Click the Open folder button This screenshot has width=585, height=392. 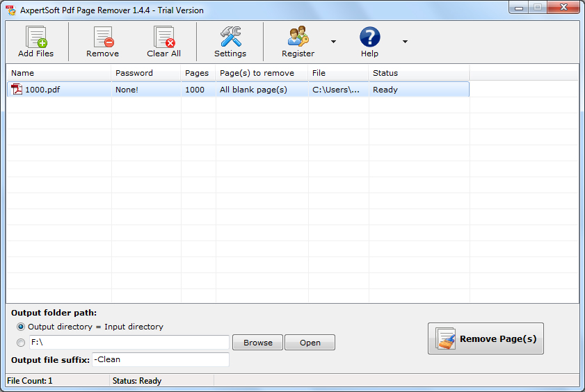[310, 343]
